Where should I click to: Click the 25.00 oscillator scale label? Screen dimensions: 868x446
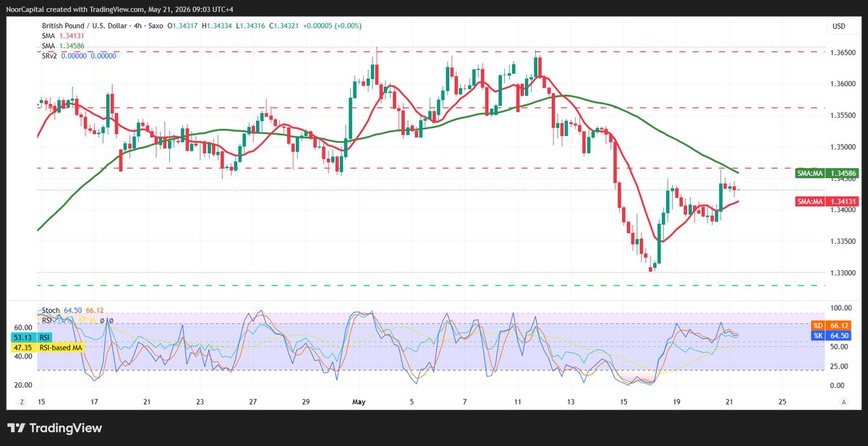838,366
